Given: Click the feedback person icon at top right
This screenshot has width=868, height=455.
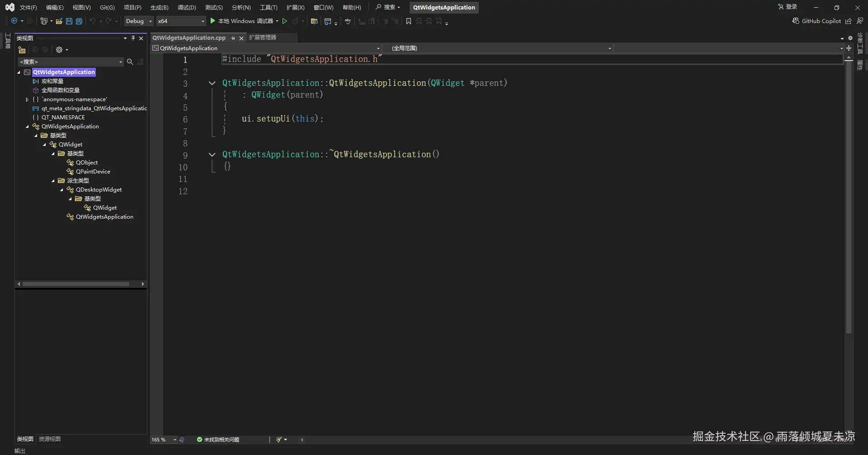Looking at the screenshot, I should click(x=860, y=21).
